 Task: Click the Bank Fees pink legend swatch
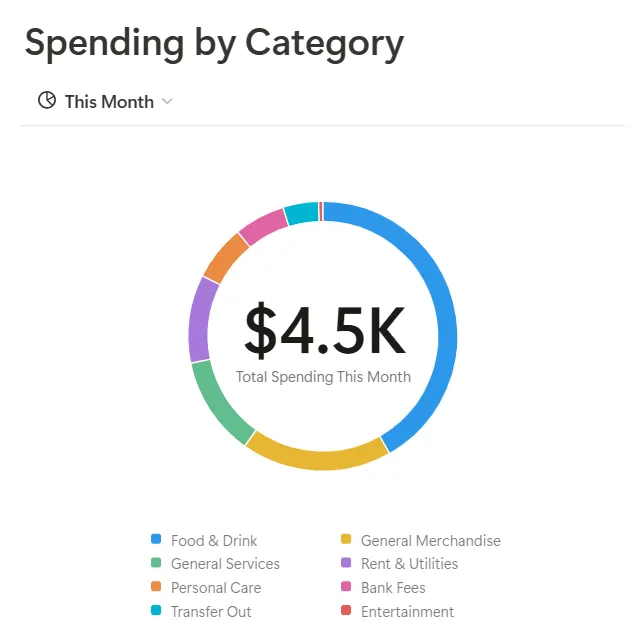(346, 588)
